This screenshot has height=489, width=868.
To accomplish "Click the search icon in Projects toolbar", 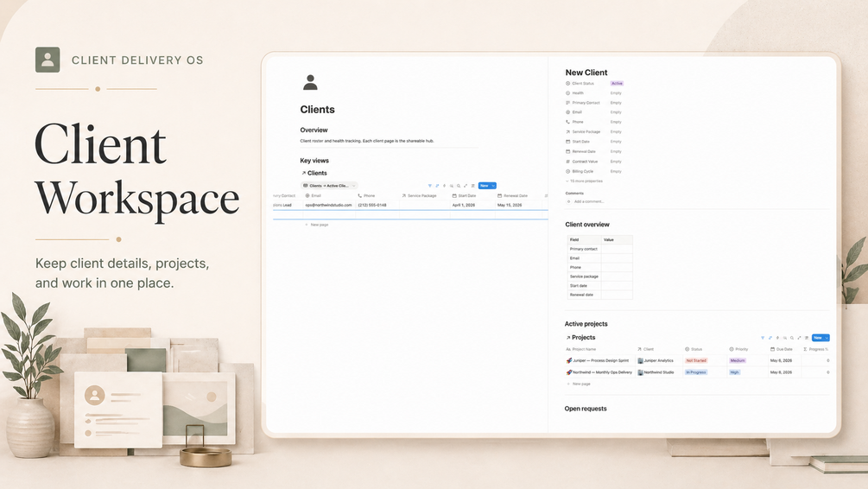I will pyautogui.click(x=792, y=337).
